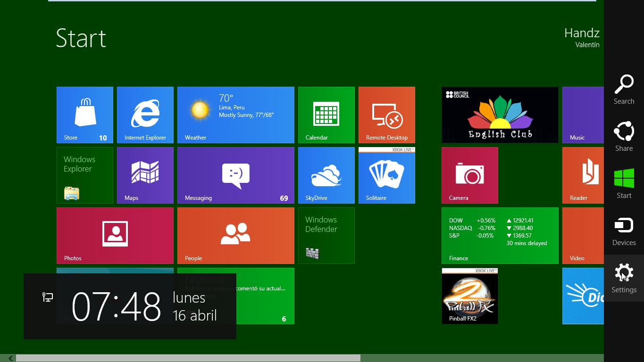Screen dimensions: 644x362
Task: Open the Camera app tile
Action: pos(470,175)
